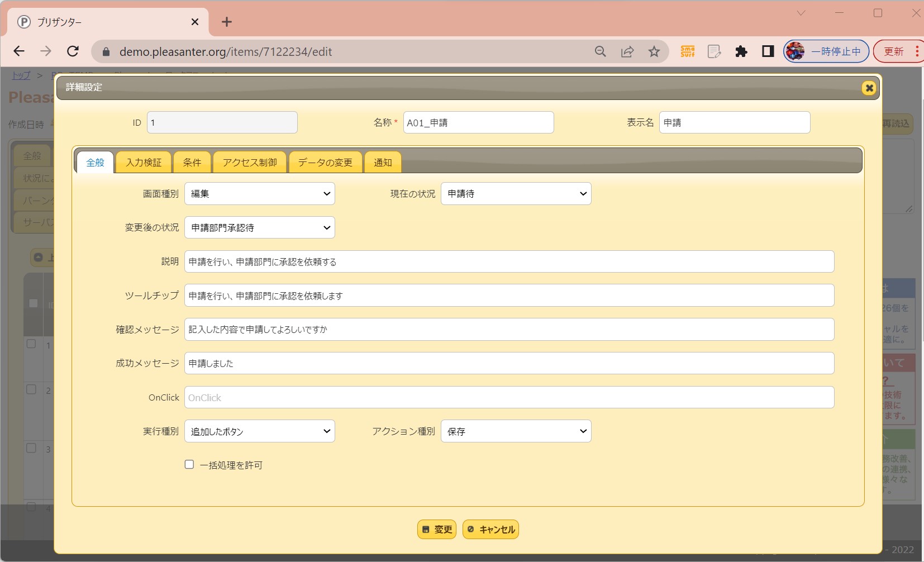Select the 全般 tab behind the dialog
The image size is (924, 562).
pos(32,156)
